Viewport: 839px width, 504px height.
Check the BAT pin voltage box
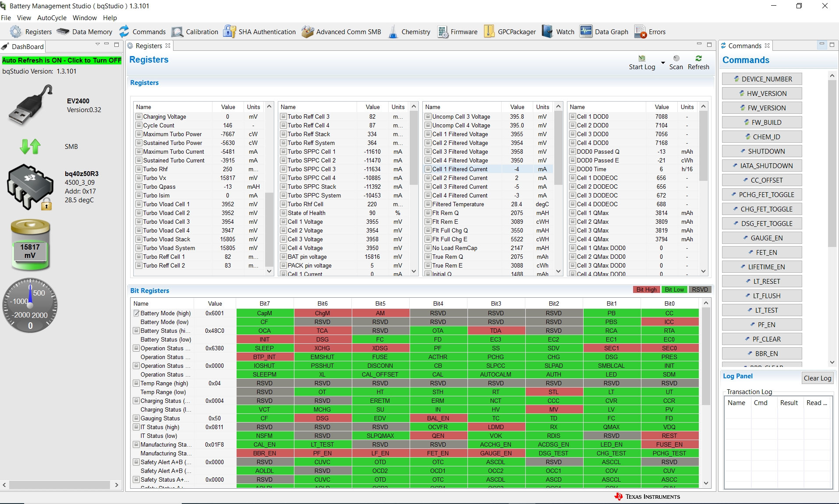[283, 257]
